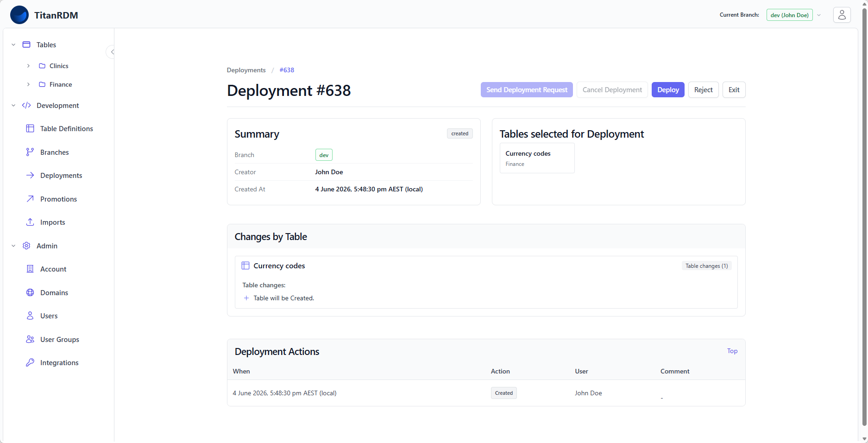Image resolution: width=868 pixels, height=443 pixels.
Task: Expand the Clinics folder
Action: (x=28, y=66)
